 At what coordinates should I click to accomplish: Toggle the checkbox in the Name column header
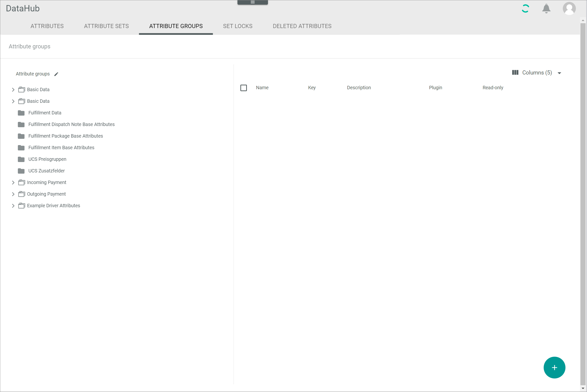coord(243,88)
